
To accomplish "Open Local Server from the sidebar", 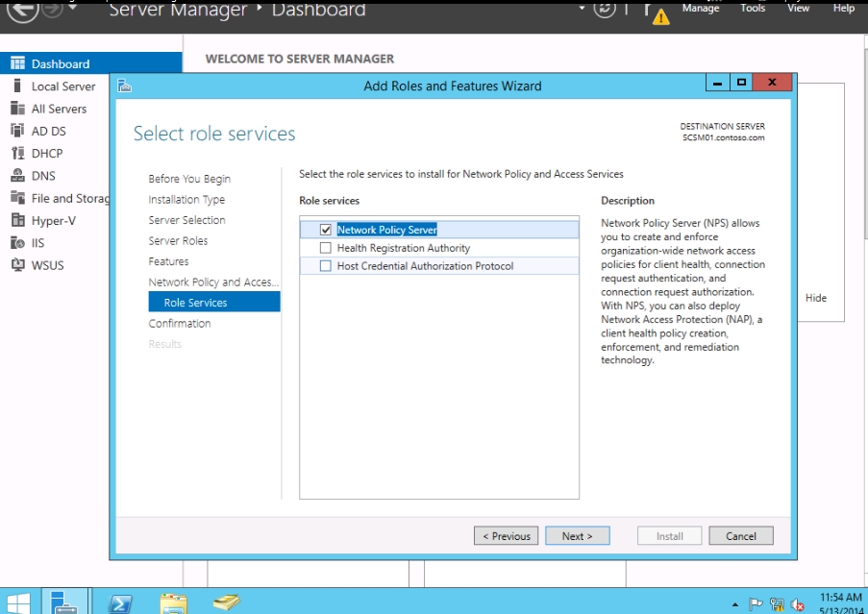I will (62, 86).
